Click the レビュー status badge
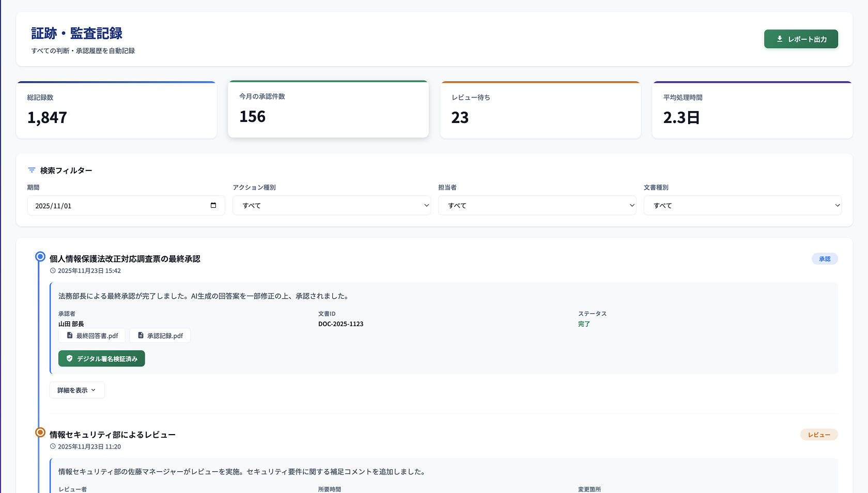 819,435
